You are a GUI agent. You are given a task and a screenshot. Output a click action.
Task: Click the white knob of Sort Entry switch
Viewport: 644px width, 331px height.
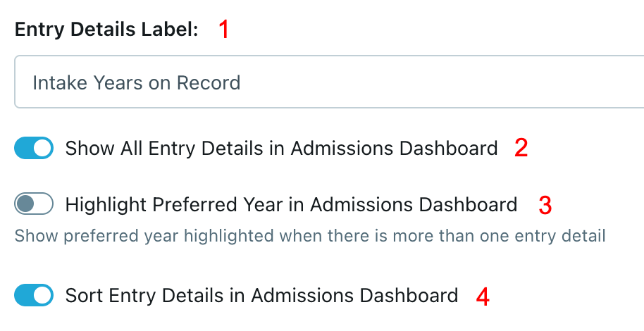coord(43,295)
